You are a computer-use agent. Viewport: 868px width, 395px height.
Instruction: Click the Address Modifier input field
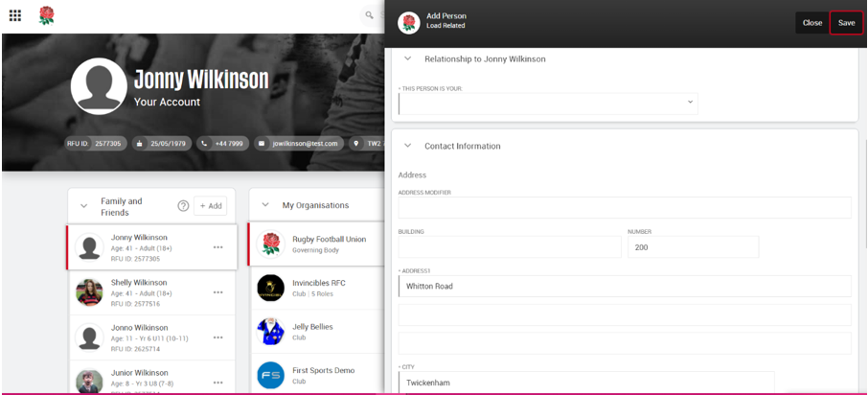coord(625,208)
